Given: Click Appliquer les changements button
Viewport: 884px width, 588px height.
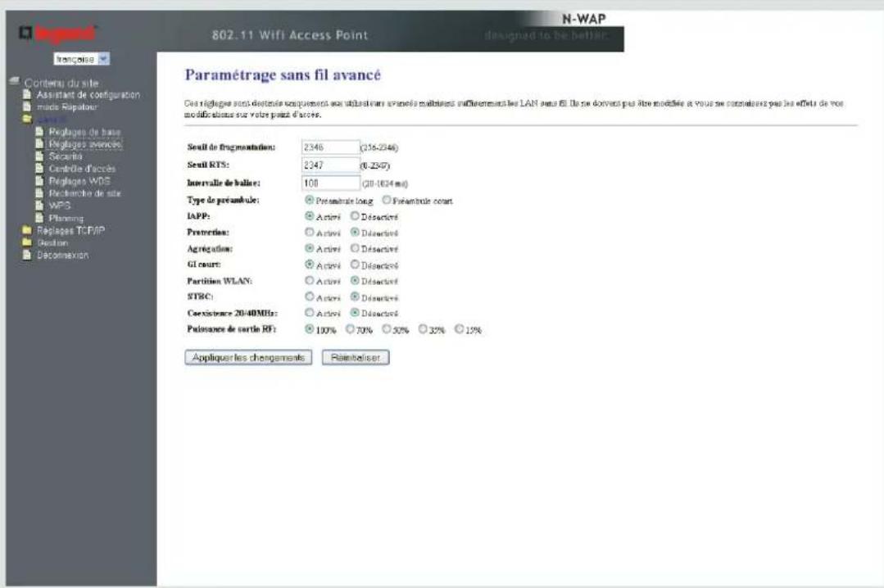Looking at the screenshot, I should point(248,357).
